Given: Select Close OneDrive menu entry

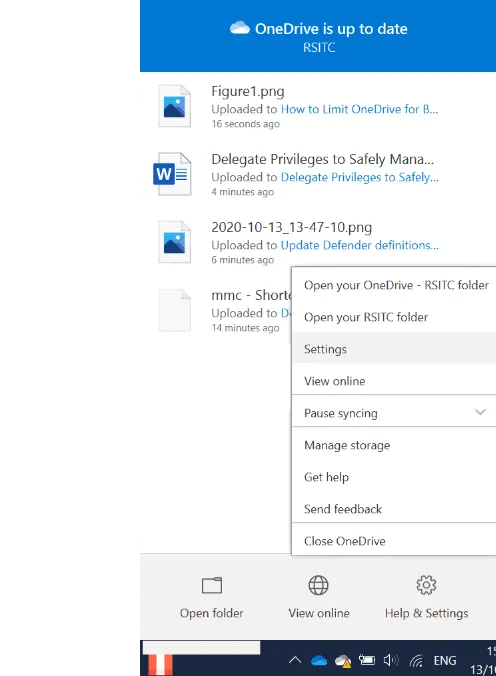Looking at the screenshot, I should pyautogui.click(x=394, y=541).
